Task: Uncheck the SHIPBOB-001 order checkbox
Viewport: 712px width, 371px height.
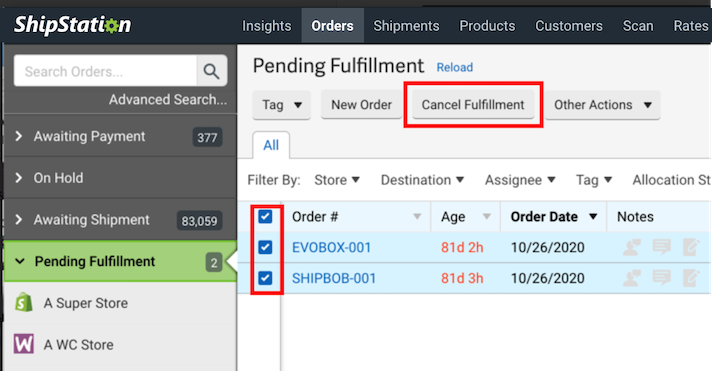Action: pyautogui.click(x=265, y=277)
